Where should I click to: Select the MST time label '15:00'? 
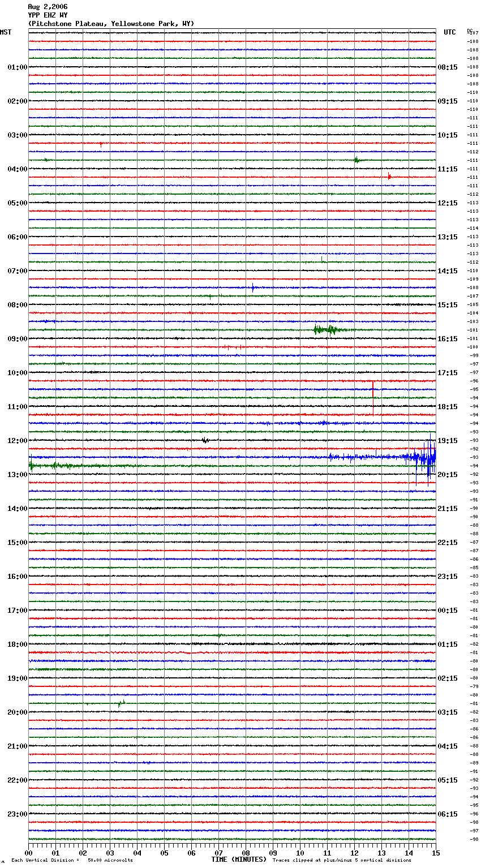coord(18,543)
